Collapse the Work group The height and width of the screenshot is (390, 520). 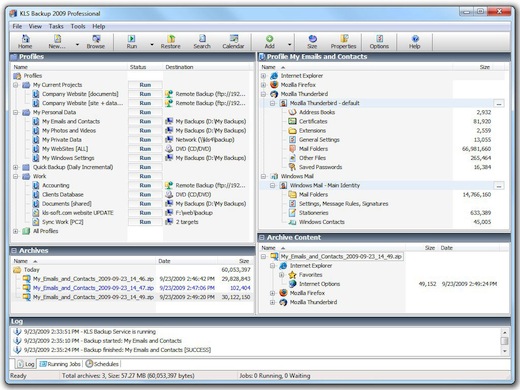pos(16,176)
